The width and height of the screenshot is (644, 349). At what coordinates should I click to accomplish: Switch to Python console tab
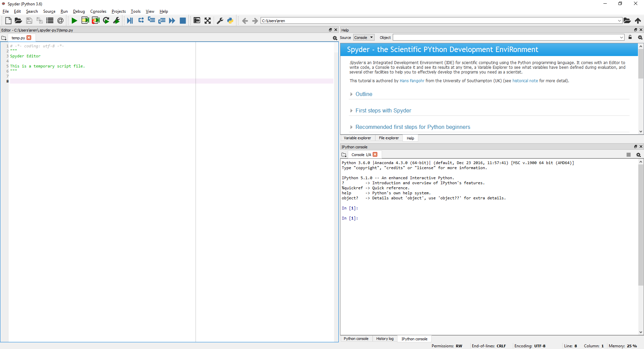click(x=356, y=339)
